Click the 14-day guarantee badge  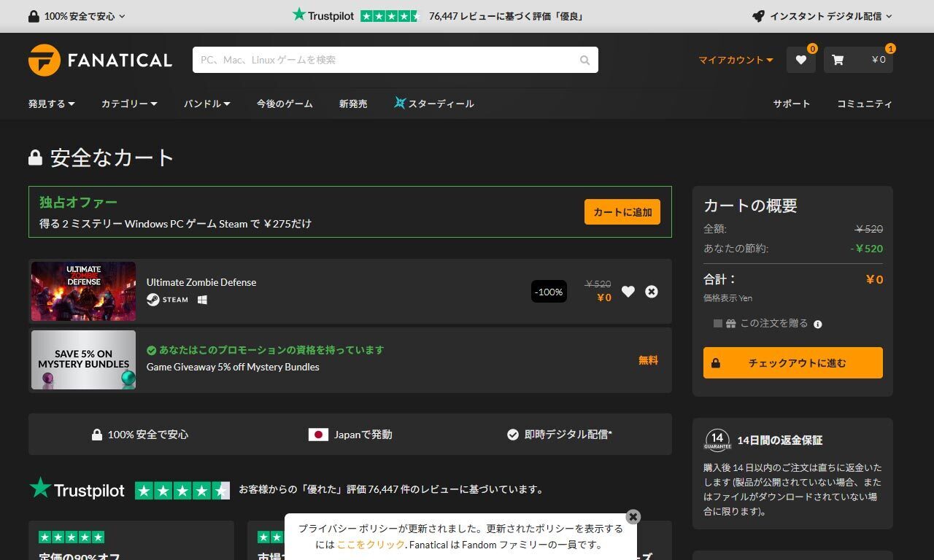coord(717,440)
